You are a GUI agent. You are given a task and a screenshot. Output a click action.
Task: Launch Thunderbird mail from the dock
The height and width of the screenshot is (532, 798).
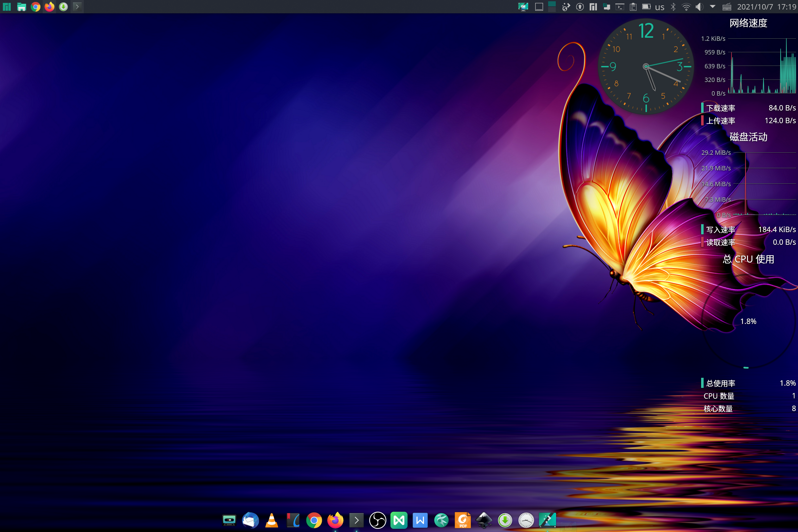(250, 520)
